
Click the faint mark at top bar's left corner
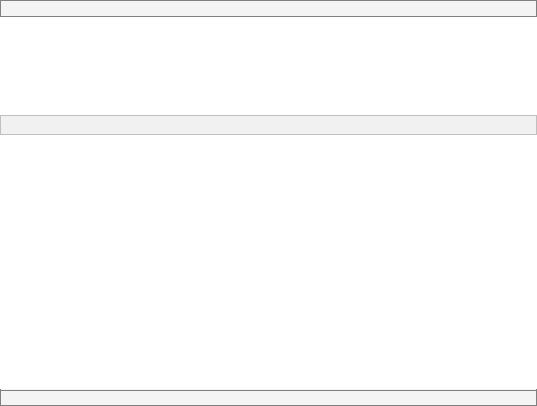[x=4, y=6]
